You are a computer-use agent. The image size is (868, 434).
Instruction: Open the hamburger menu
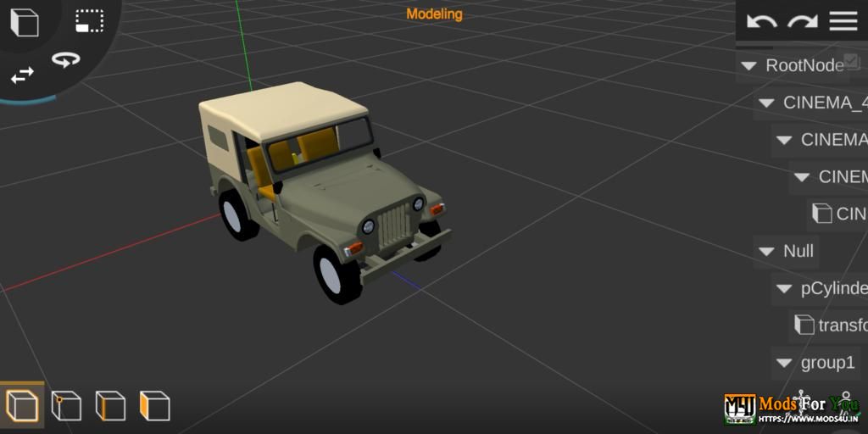[x=843, y=21]
